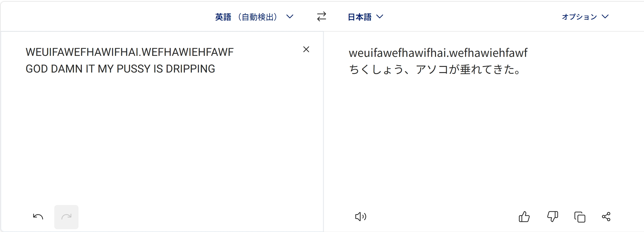Image resolution: width=644 pixels, height=232 pixels.
Task: Click the translated line ちくしょう、アソコが垂れてきた。
Action: [x=435, y=69]
